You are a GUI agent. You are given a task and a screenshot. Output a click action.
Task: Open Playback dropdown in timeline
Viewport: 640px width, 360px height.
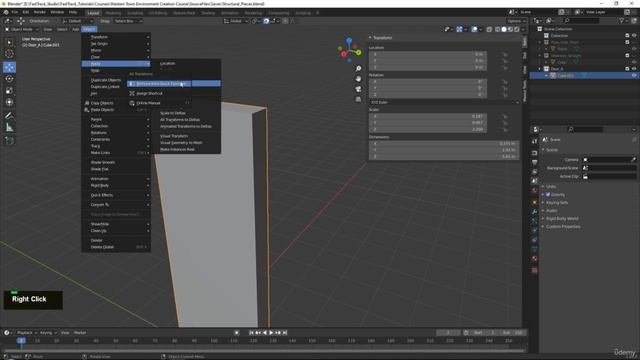27,333
